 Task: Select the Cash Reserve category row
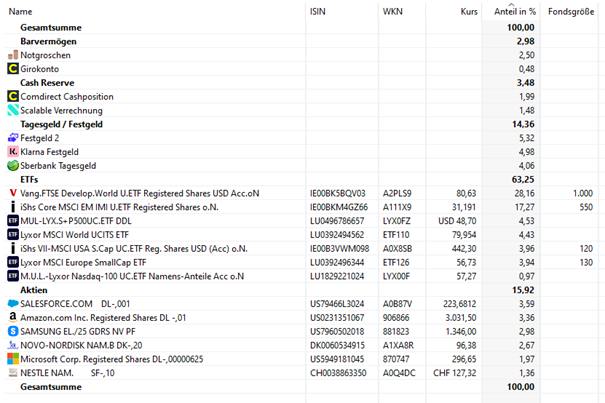tap(301, 83)
